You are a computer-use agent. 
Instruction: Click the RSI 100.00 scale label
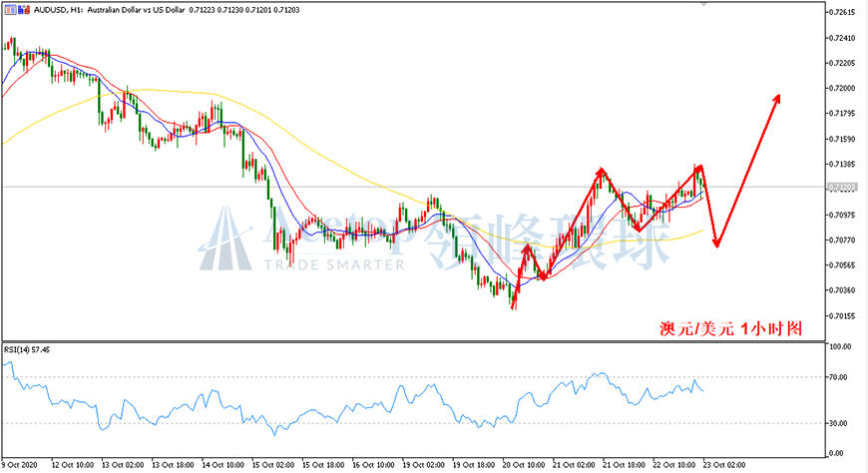pyautogui.click(x=840, y=346)
